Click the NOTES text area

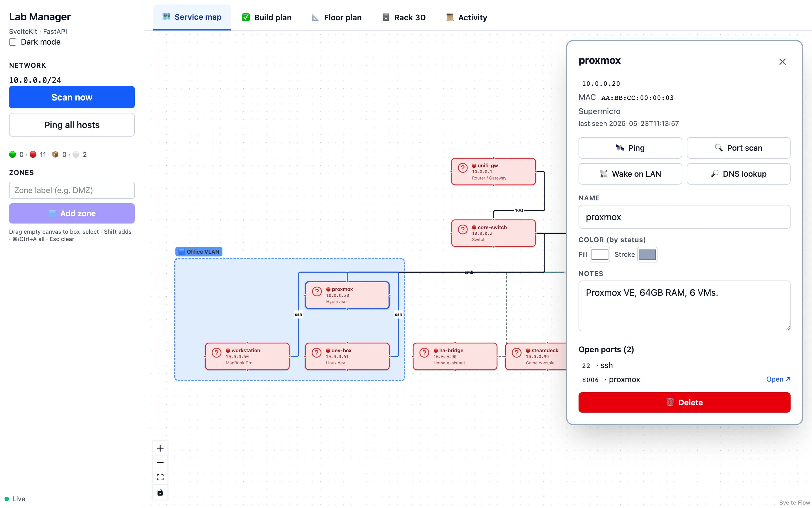(685, 306)
